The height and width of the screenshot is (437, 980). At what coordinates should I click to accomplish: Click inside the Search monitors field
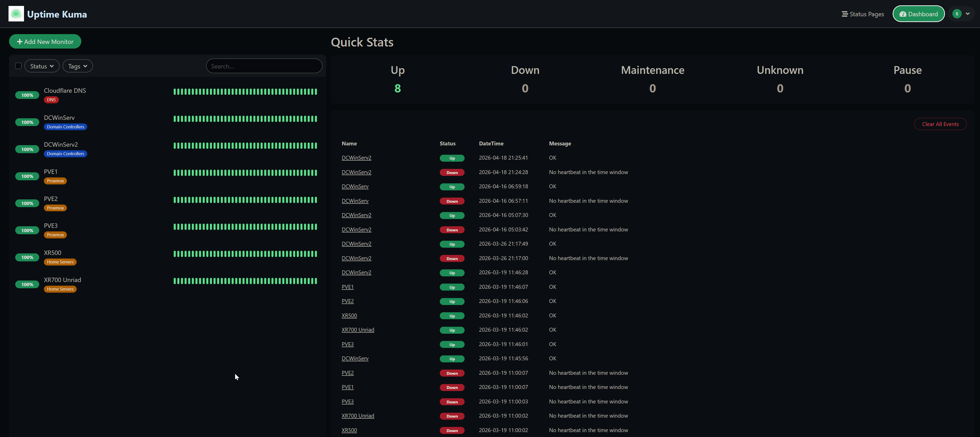click(x=264, y=66)
